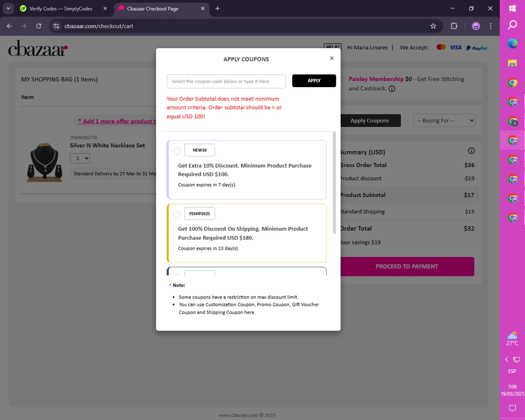This screenshot has width=525, height=420.
Task: Click the Summary info icon
Action: pos(471,151)
